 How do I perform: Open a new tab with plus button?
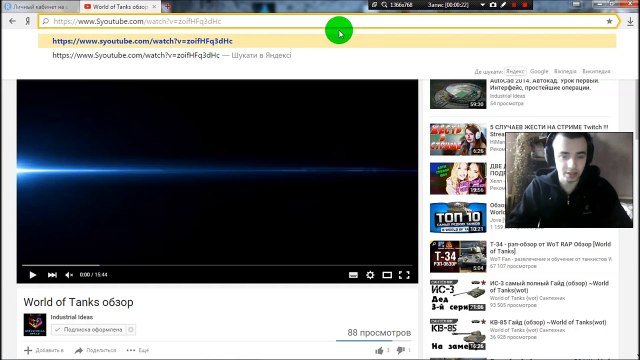point(167,7)
